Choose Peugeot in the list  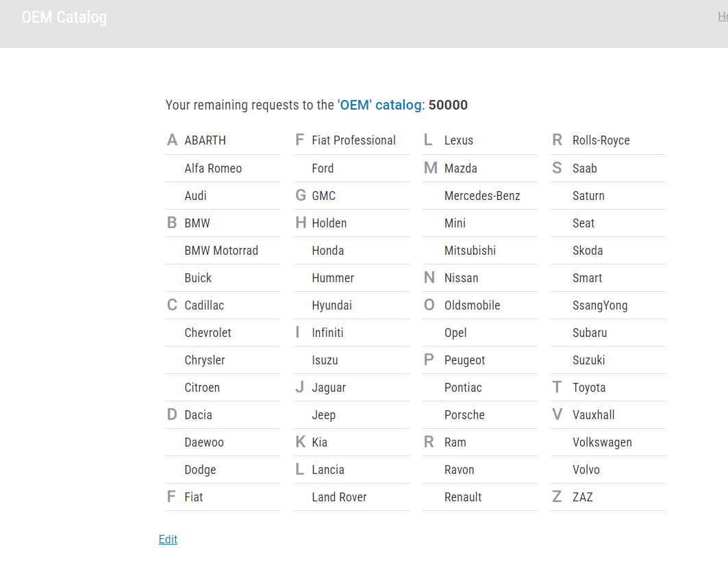pyautogui.click(x=464, y=360)
